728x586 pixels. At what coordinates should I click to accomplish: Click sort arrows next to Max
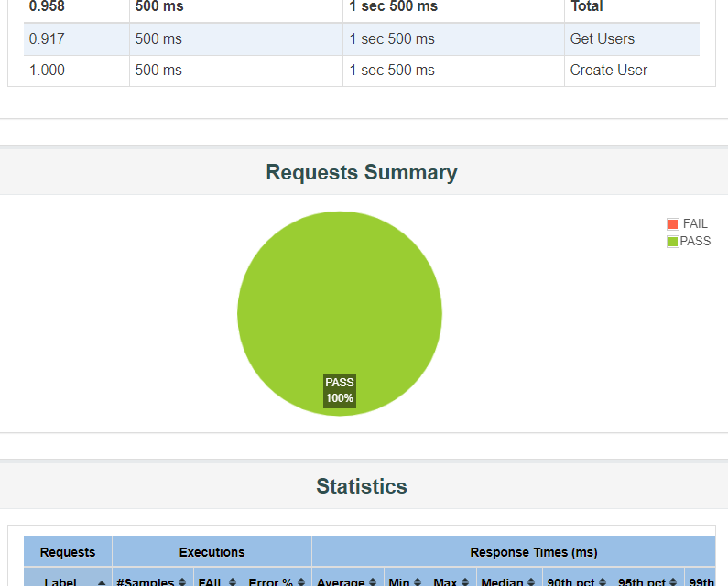point(465,582)
